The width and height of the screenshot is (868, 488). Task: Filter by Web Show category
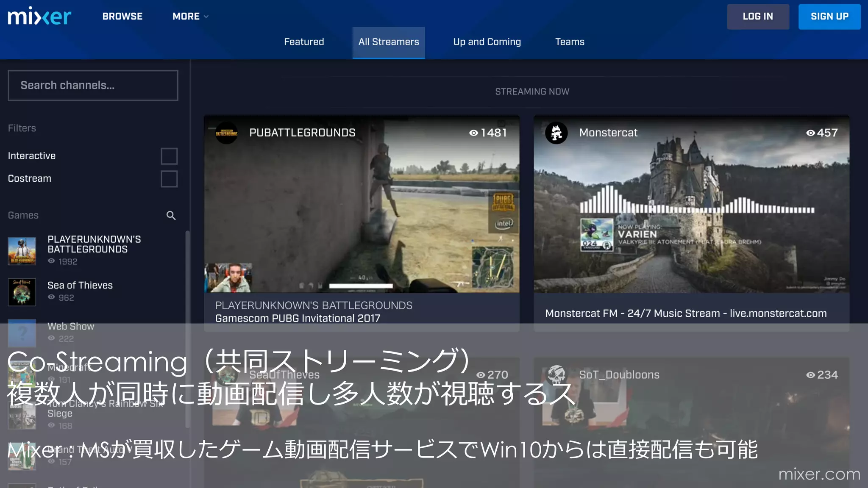pyautogui.click(x=71, y=326)
